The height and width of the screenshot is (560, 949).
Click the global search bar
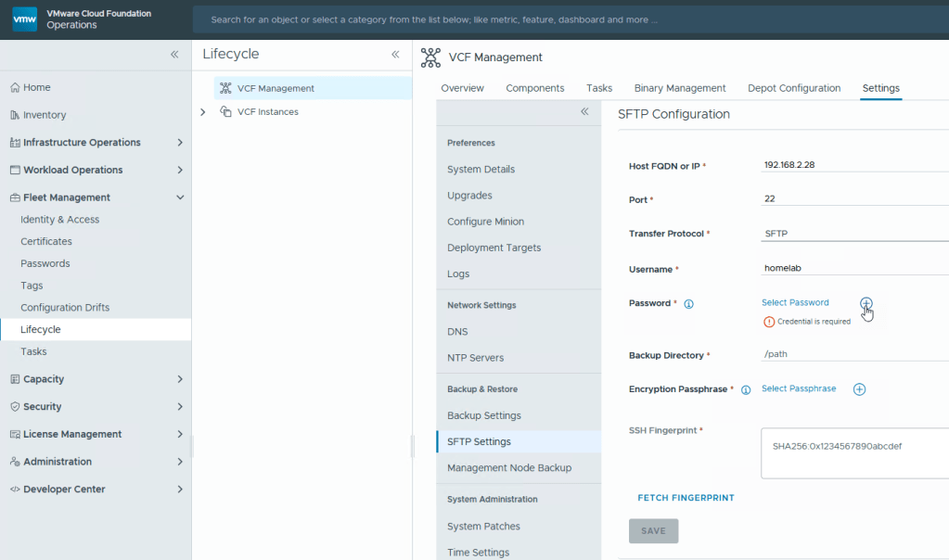557,19
